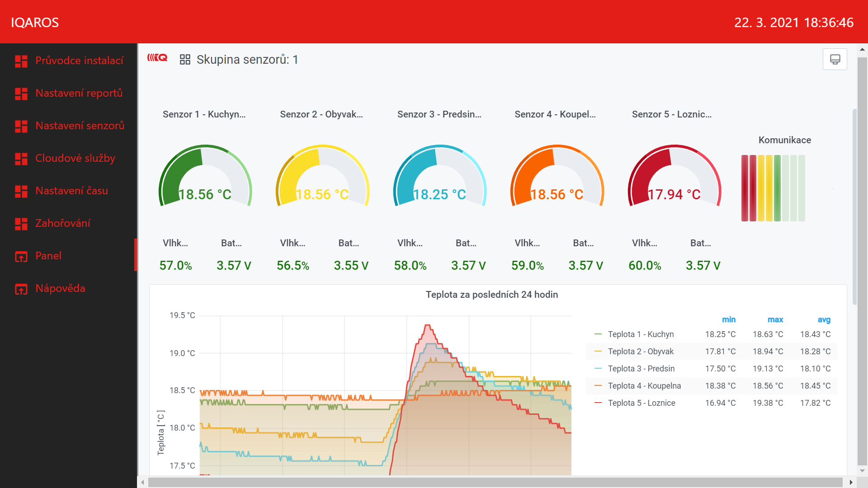Click the red 17.94 °C gauge
Image resolution: width=868 pixels, height=488 pixels.
pos(674,175)
